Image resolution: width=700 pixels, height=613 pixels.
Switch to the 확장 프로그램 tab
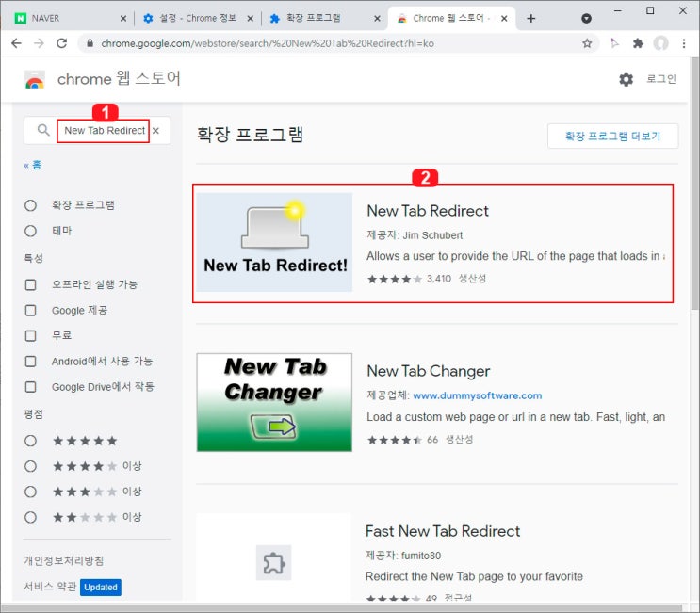coord(325,18)
